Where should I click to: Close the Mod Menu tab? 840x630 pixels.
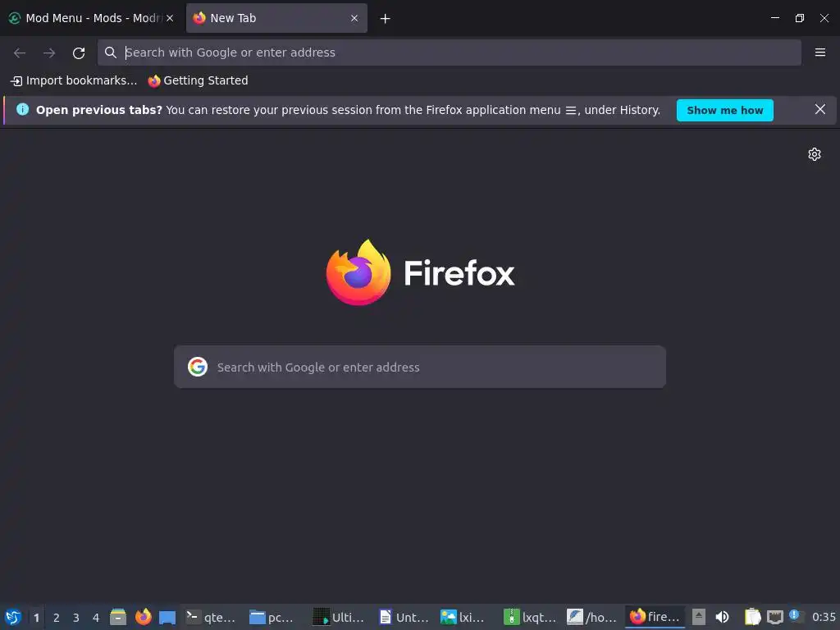click(170, 18)
